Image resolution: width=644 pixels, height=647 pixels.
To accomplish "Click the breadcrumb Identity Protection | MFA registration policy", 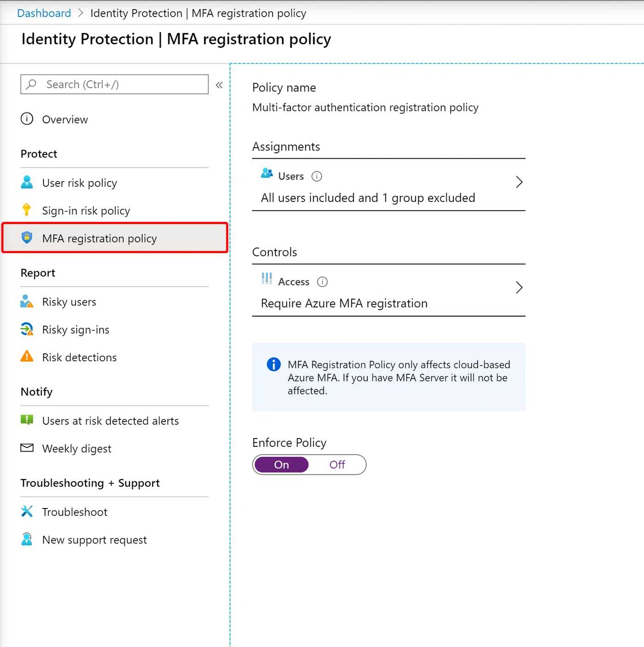I will point(198,13).
